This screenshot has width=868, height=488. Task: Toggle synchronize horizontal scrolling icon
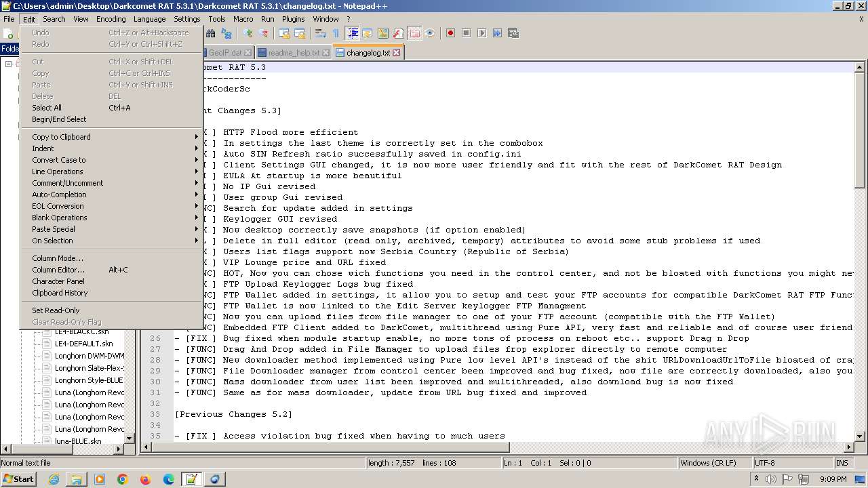299,33
